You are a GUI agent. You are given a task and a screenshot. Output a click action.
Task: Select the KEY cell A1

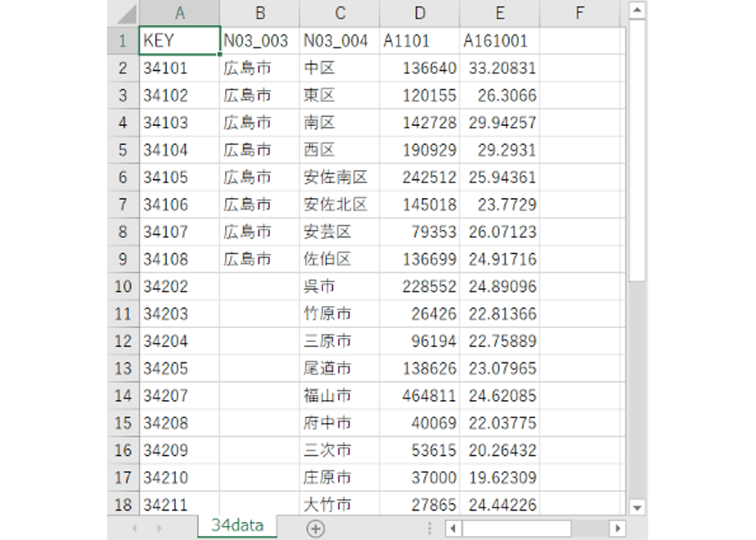pyautogui.click(x=179, y=41)
